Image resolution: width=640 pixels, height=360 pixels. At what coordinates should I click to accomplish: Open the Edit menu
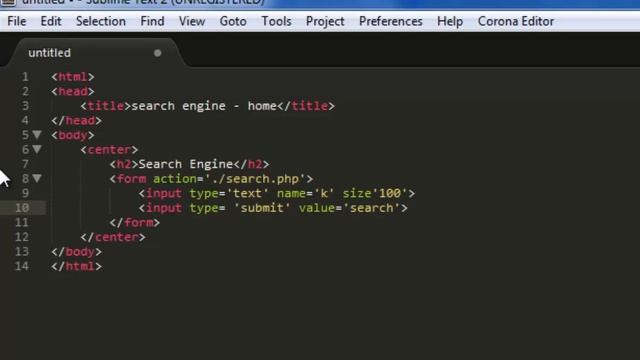[51, 21]
